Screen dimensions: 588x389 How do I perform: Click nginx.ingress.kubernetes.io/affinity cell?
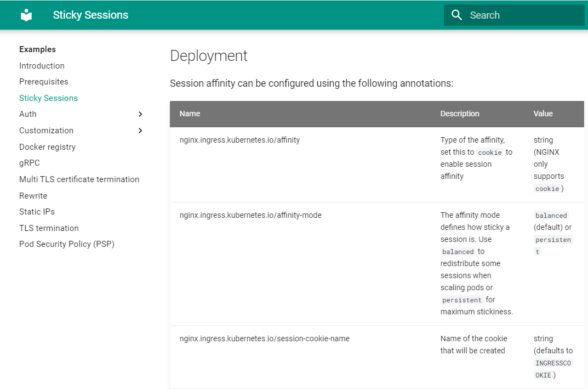click(239, 140)
